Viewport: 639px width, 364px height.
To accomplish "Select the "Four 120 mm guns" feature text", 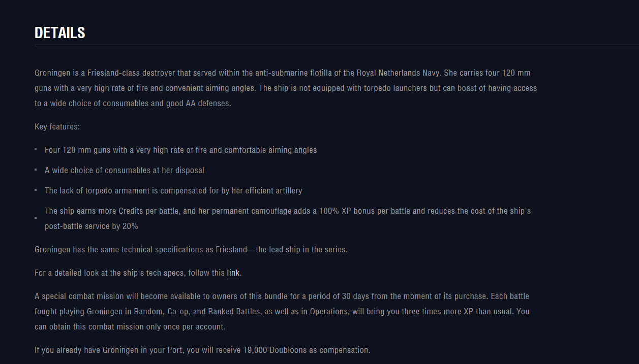I will point(180,150).
